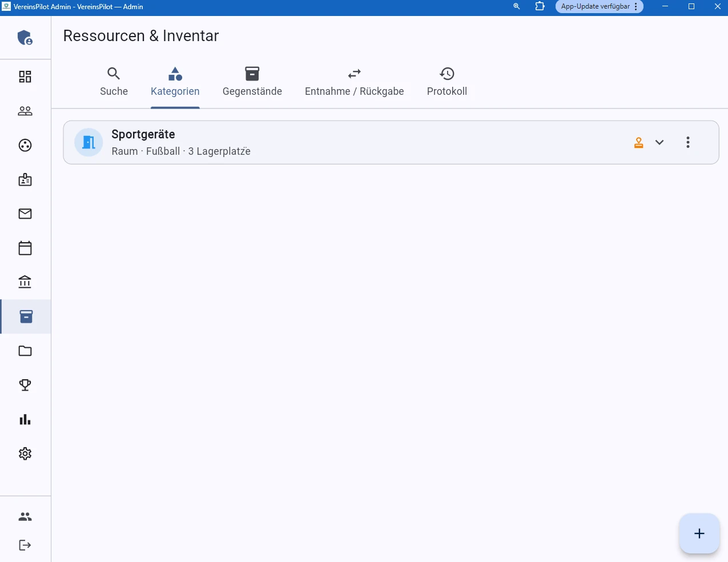Switch to the Protokoll tab

pos(447,82)
